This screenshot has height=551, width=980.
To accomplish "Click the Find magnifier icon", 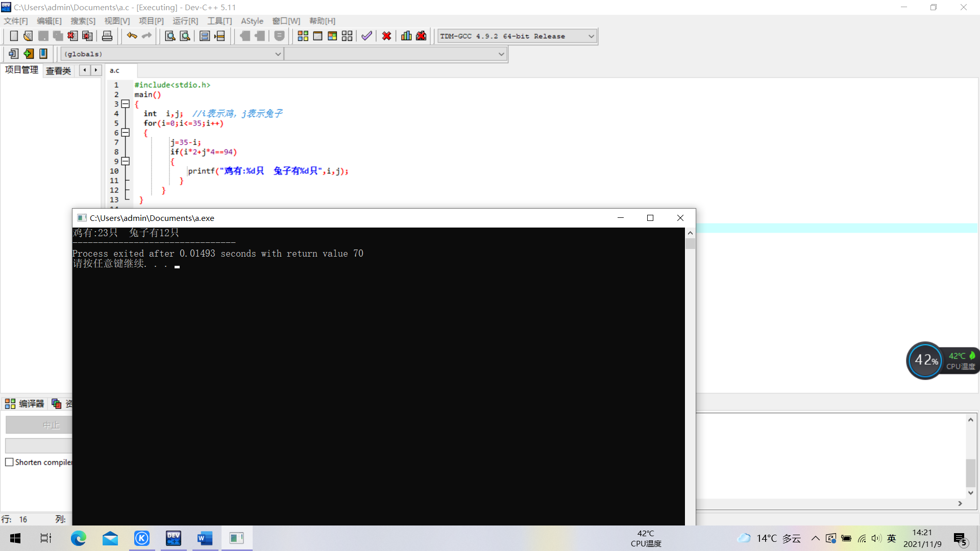I will tap(170, 36).
